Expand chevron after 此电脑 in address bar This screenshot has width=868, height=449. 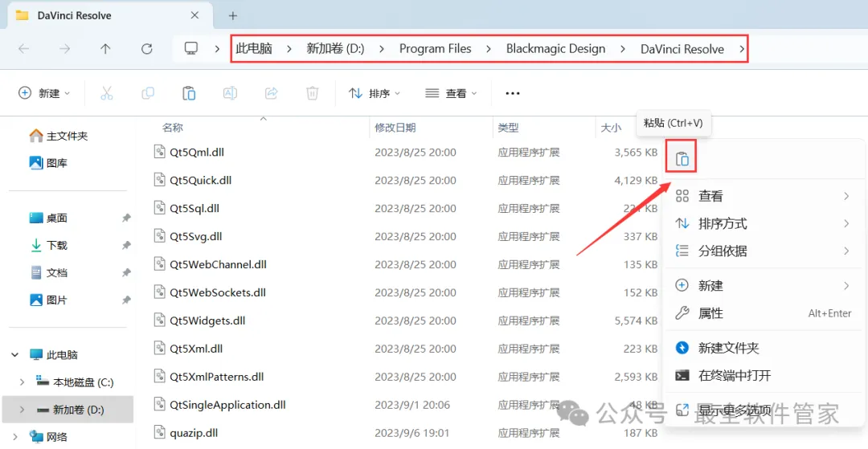tap(289, 49)
